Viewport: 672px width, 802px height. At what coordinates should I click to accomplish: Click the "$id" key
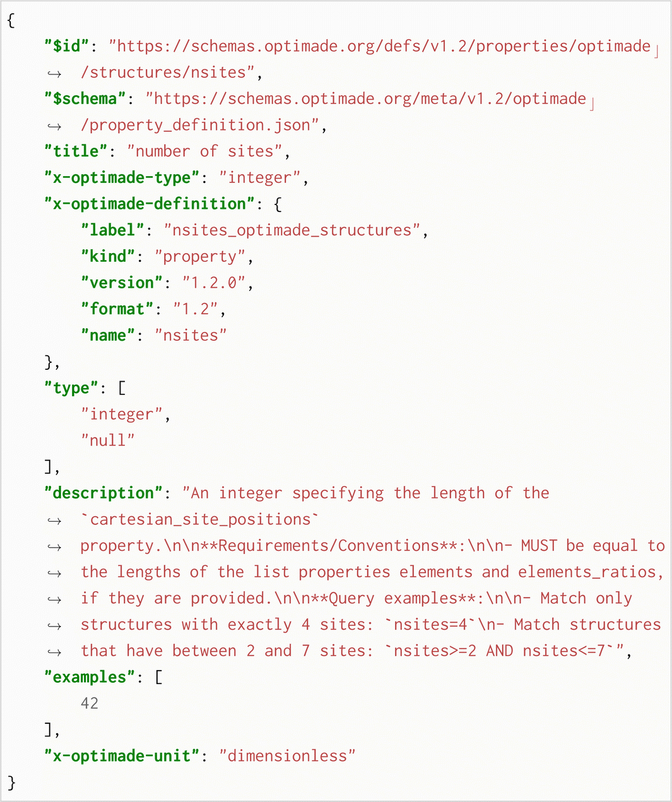pyautogui.click(x=68, y=46)
